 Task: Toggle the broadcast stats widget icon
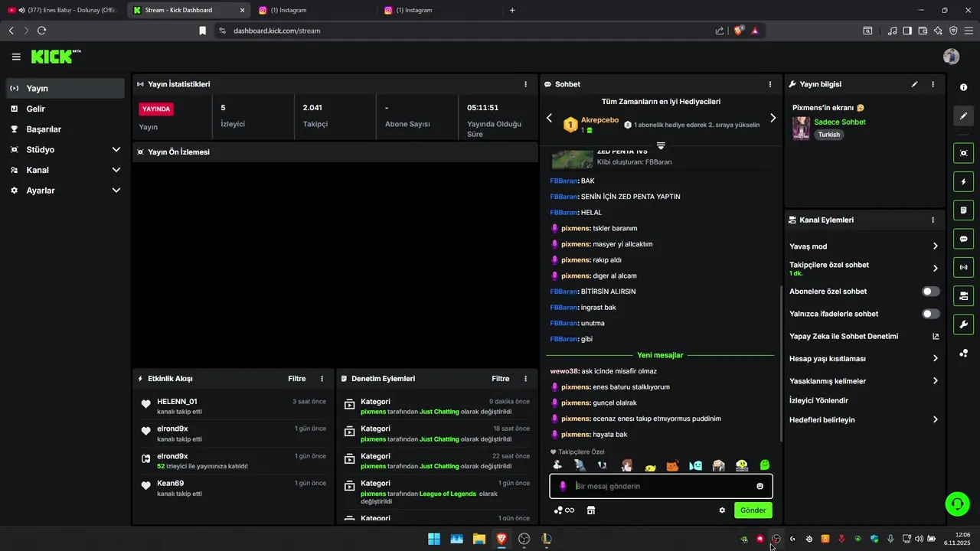(x=963, y=267)
